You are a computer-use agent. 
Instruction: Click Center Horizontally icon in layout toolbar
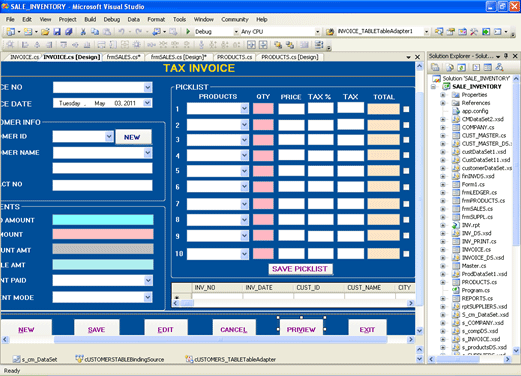coord(251,45)
